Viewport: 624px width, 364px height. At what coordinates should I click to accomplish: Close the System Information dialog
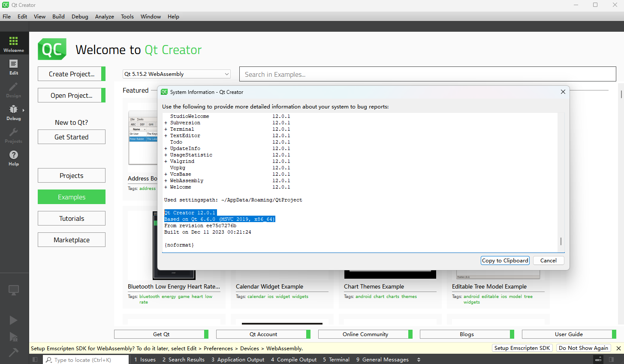click(x=563, y=92)
